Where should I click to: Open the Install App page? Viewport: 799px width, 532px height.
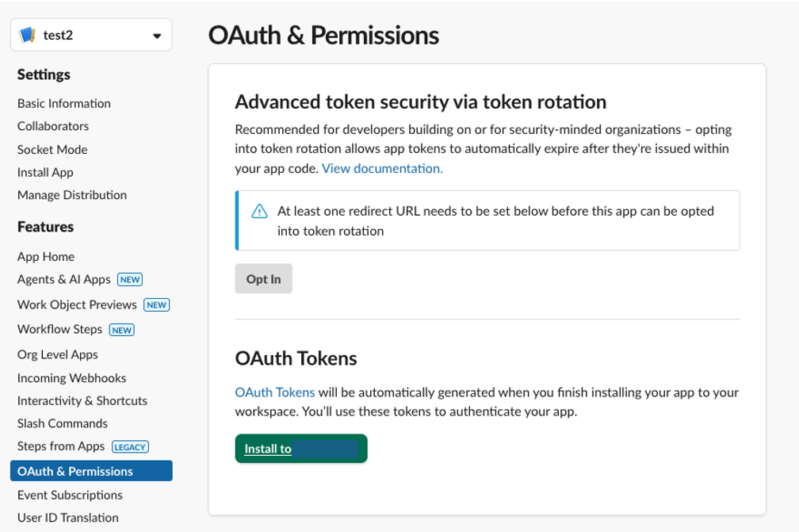click(45, 172)
